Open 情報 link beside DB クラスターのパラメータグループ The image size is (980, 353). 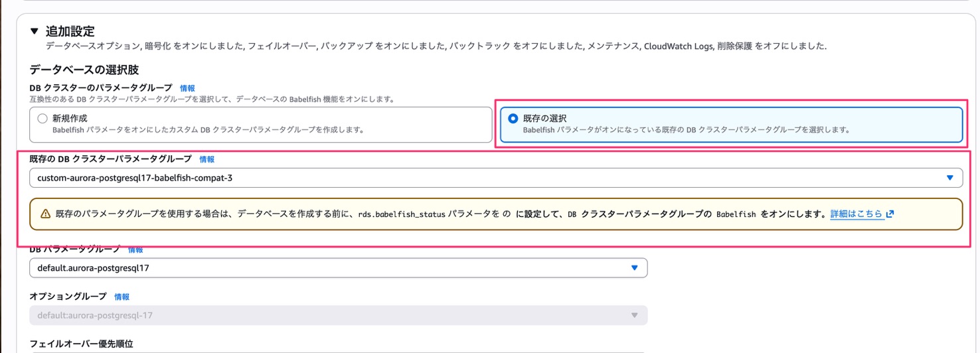[x=187, y=88]
